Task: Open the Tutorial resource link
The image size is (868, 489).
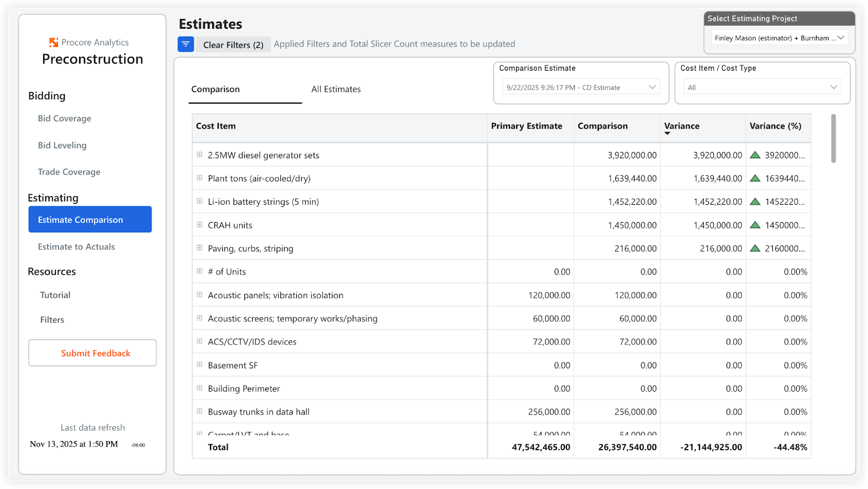Action: [54, 294]
